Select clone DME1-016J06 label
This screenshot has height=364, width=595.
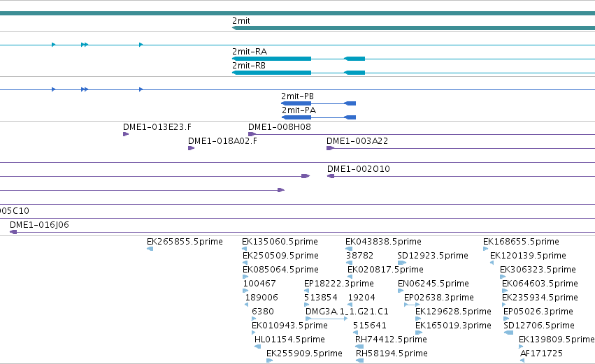39,225
